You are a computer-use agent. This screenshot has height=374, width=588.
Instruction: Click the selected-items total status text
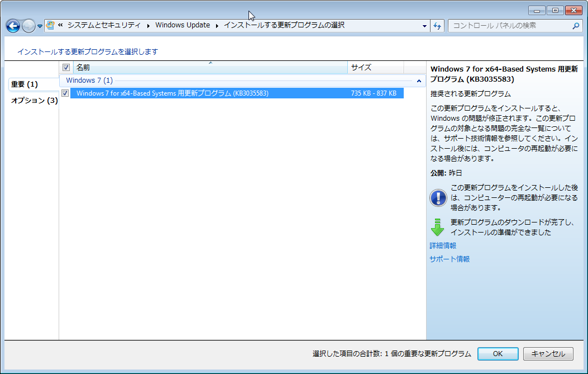[x=392, y=354]
